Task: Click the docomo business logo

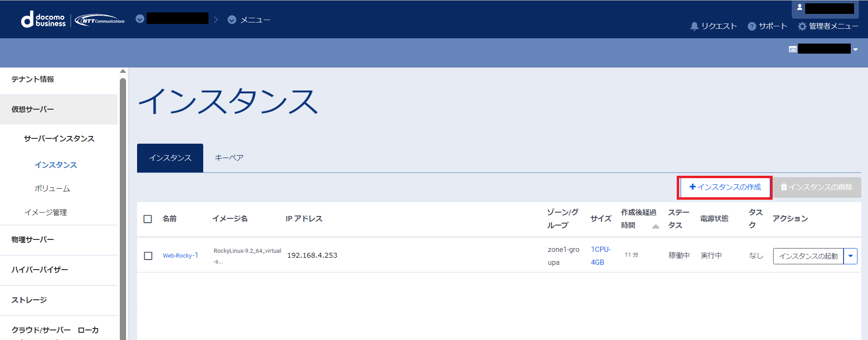Action: coord(43,20)
